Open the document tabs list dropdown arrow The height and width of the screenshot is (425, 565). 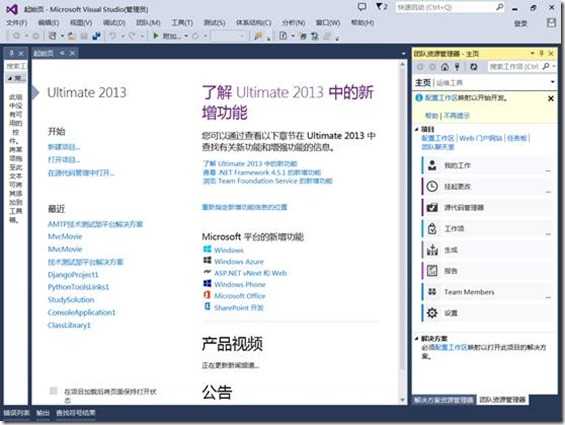pos(403,54)
